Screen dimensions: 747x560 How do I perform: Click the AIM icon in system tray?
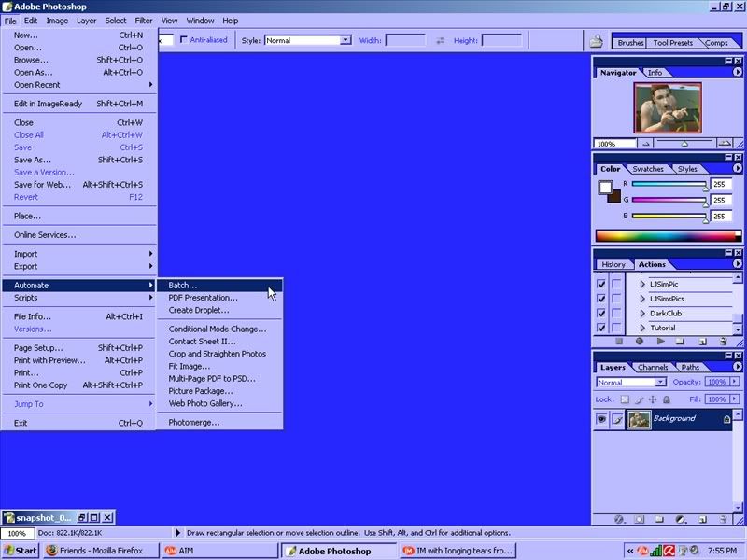tap(642, 551)
